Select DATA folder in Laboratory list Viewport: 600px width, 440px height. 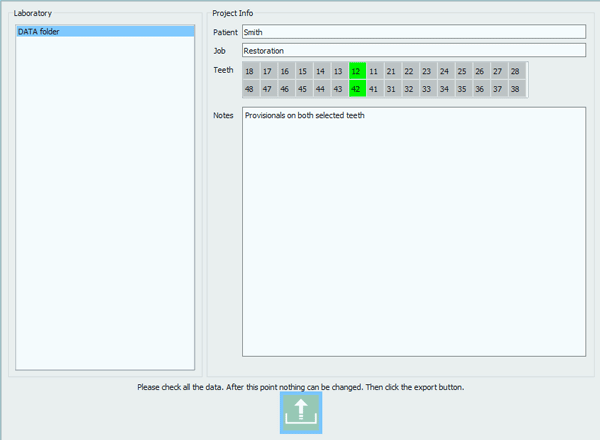pos(105,32)
